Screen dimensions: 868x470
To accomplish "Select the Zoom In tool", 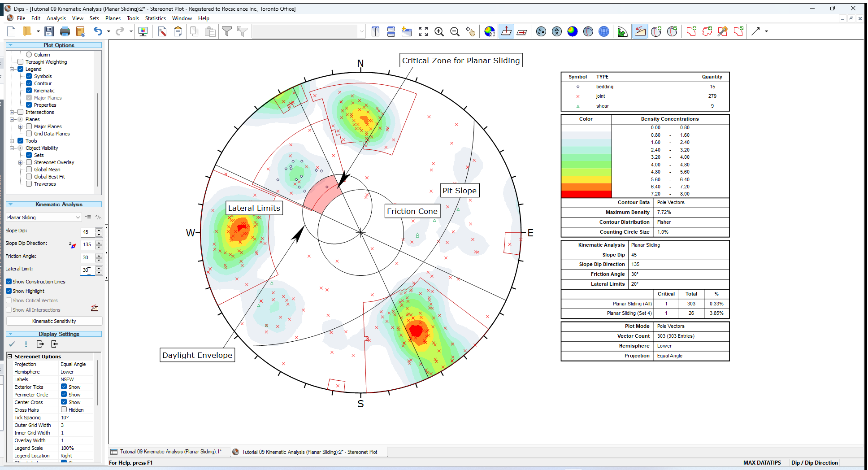I will coord(439,31).
